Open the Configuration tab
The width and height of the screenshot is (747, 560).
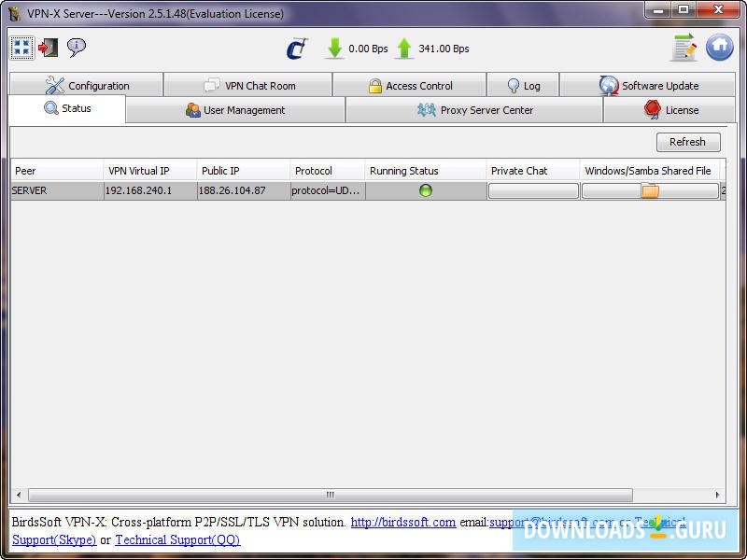pyautogui.click(x=87, y=86)
